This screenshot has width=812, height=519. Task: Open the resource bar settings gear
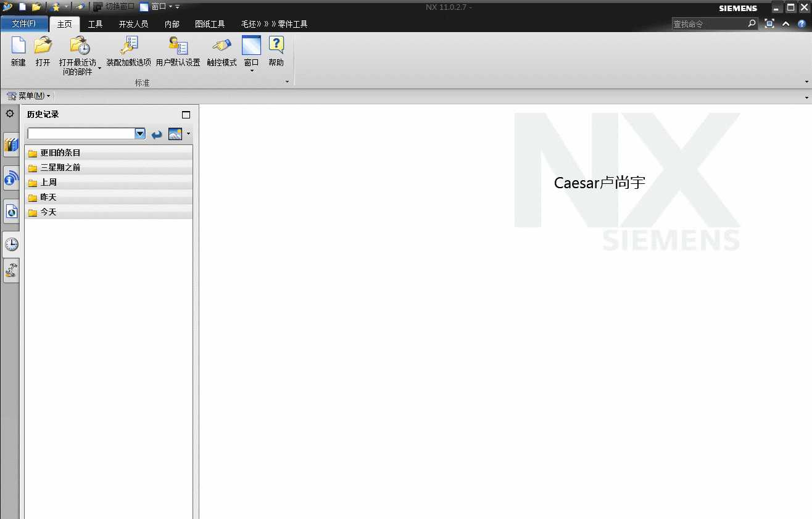10,114
